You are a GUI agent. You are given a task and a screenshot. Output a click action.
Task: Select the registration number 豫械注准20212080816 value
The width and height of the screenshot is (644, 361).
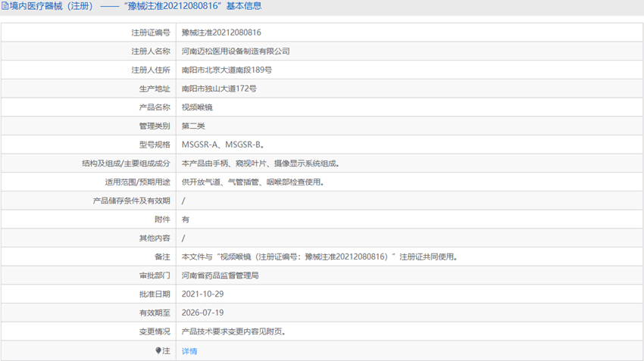221,33
